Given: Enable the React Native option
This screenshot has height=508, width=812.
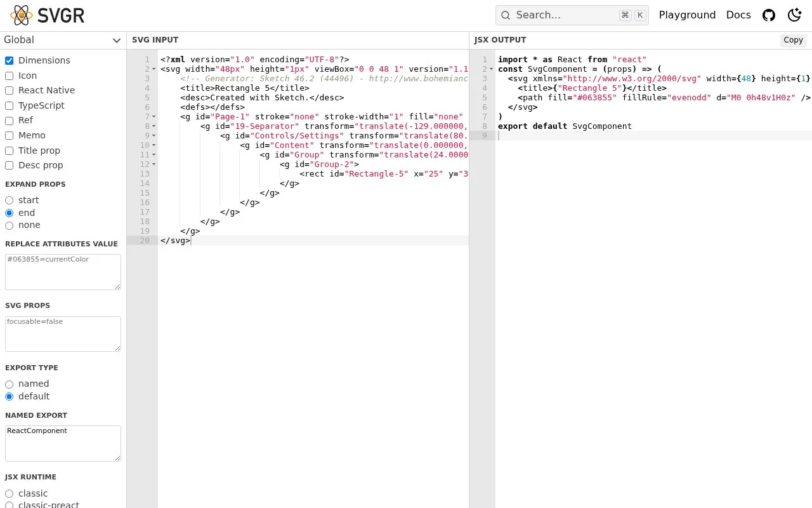Looking at the screenshot, I should coord(9,90).
